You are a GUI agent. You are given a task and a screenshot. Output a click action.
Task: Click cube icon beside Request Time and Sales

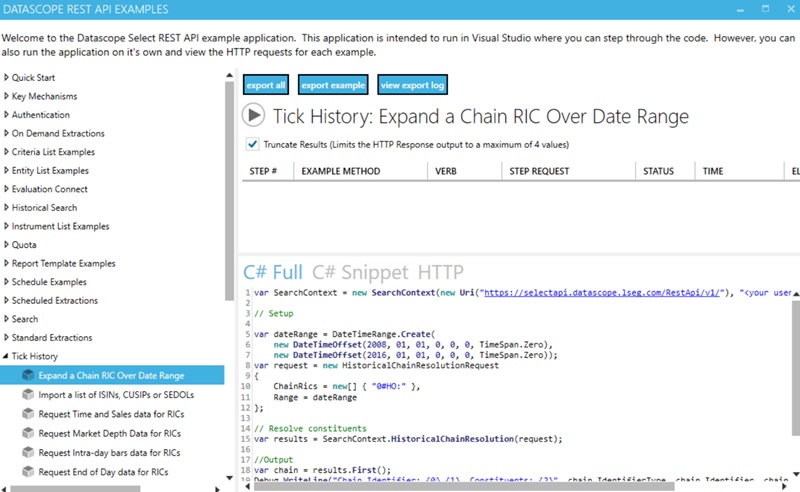coord(28,414)
